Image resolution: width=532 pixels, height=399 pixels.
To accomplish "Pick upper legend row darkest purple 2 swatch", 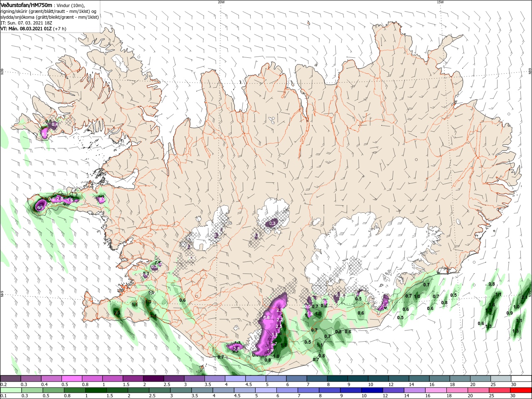I will tap(153, 379).
